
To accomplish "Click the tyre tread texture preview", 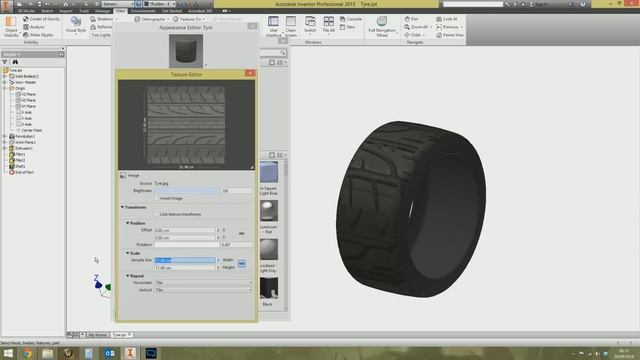I will point(186,125).
